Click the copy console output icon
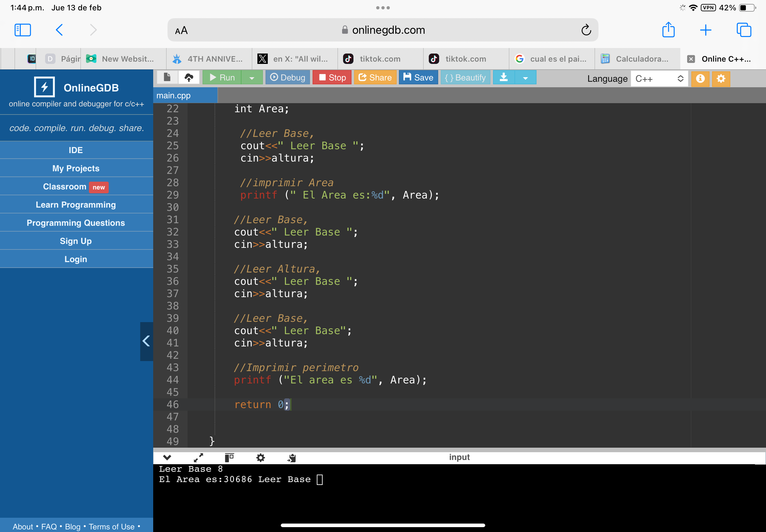 click(x=291, y=458)
